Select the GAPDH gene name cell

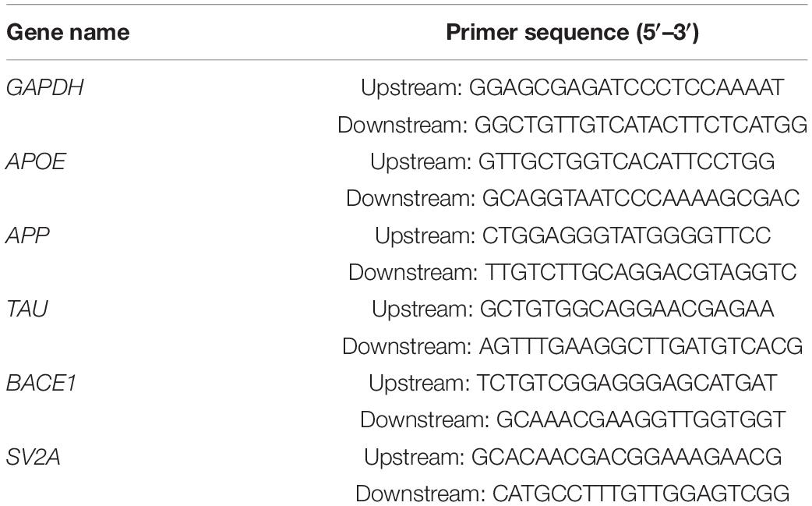44,88
